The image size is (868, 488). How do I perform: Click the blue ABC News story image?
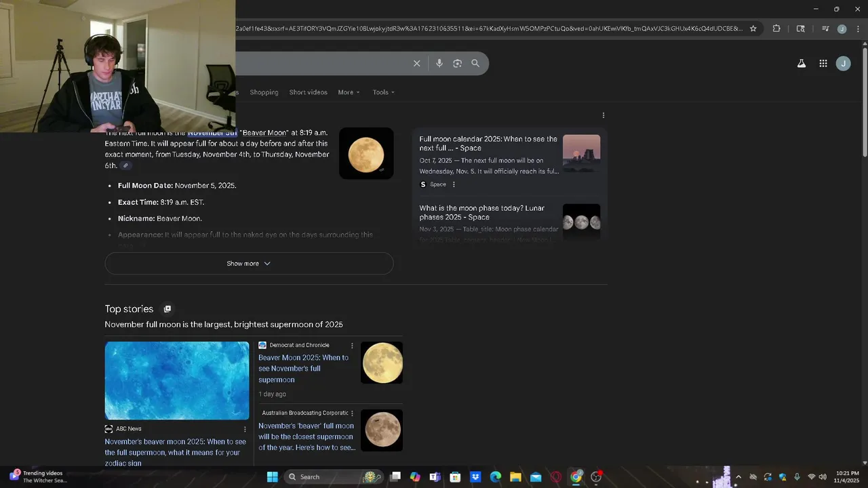tap(177, 381)
